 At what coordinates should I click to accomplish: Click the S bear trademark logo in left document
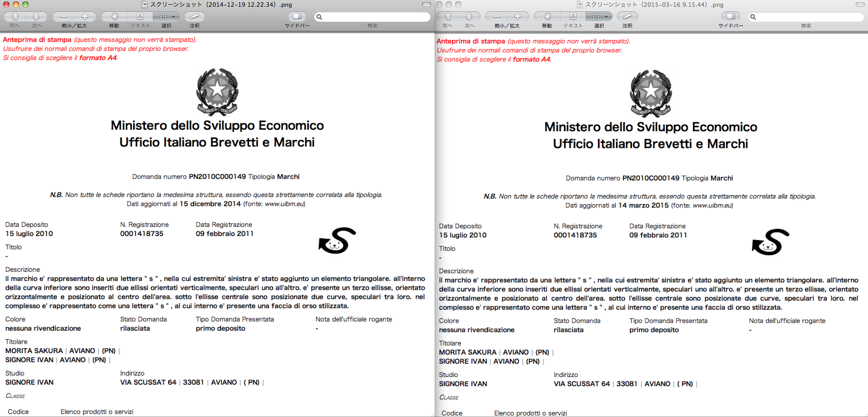click(337, 240)
